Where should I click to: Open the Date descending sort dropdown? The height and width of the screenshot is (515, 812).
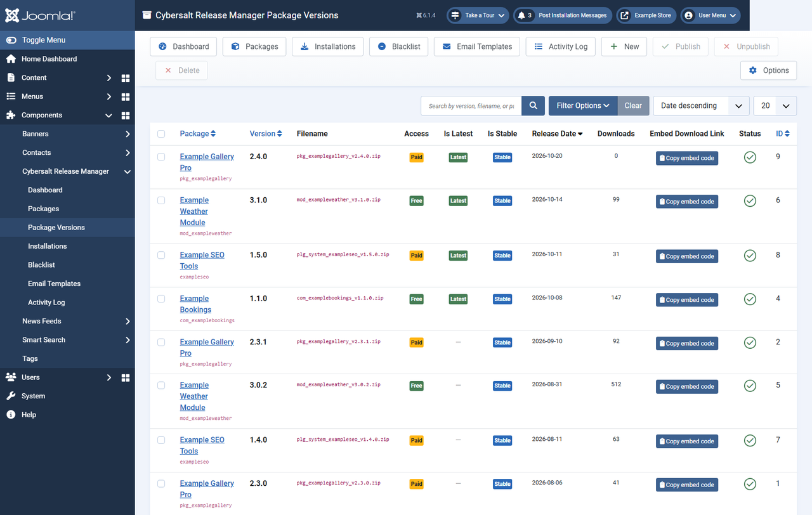(x=701, y=106)
